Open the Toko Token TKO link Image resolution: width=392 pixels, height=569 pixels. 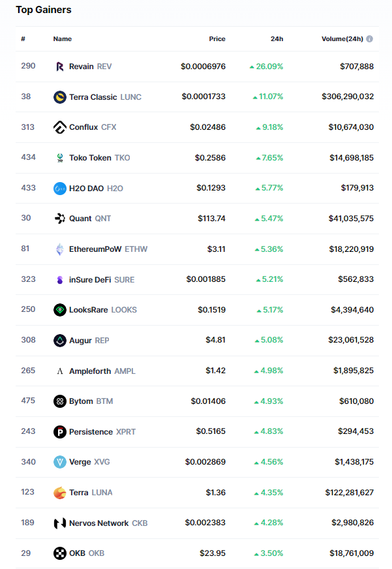coord(99,158)
